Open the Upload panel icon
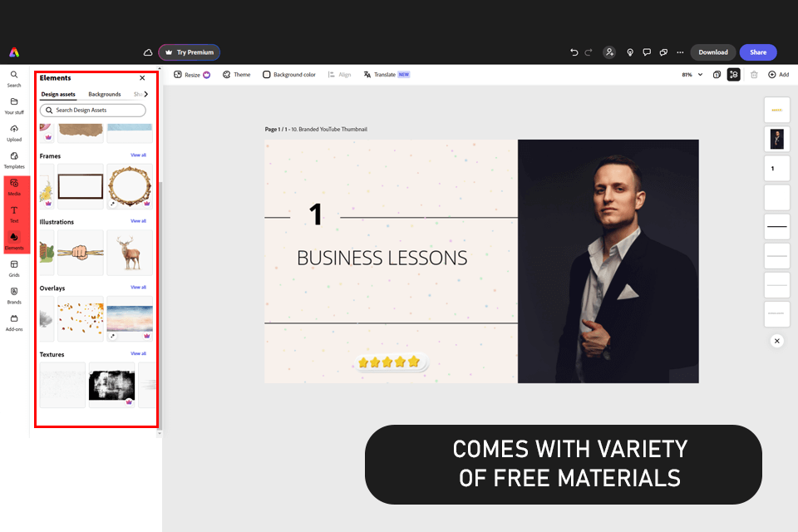This screenshot has width=798, height=532. point(14,133)
